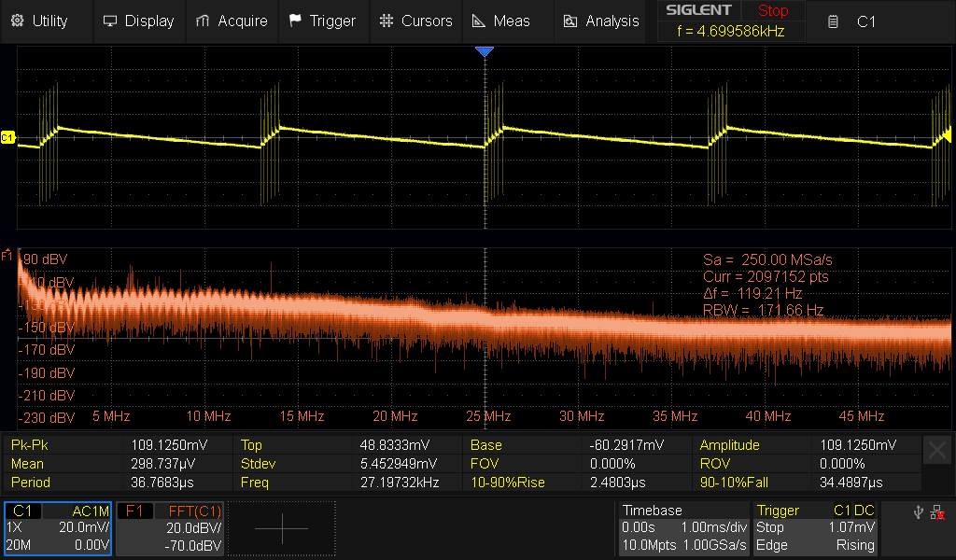Expand the bottom Trigger C1 DC descriptor box

(x=817, y=528)
